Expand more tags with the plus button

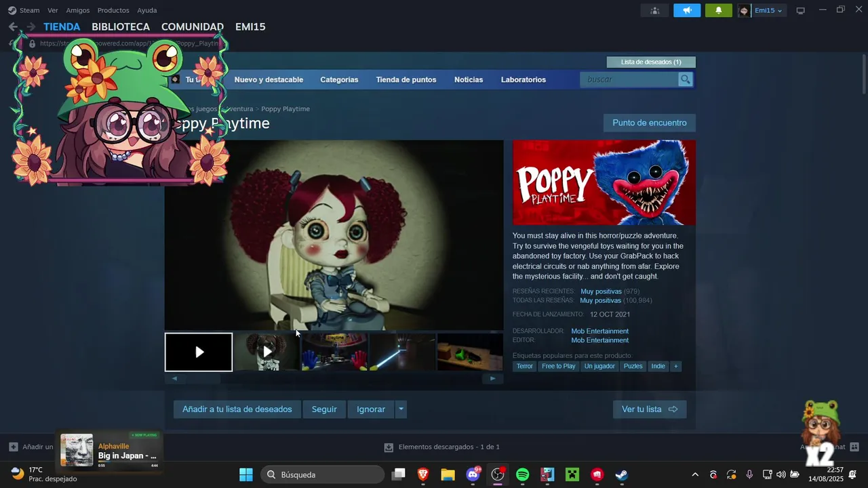[675, 366]
